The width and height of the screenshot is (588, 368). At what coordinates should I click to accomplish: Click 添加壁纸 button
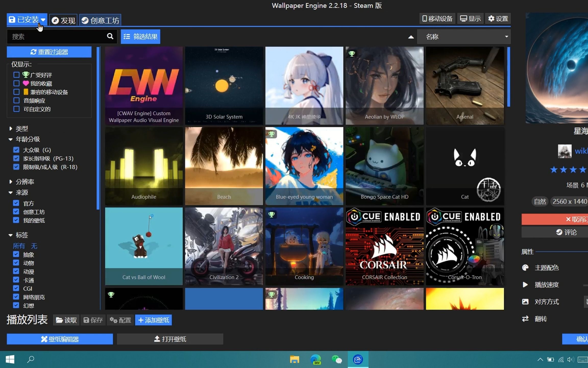coord(153,320)
